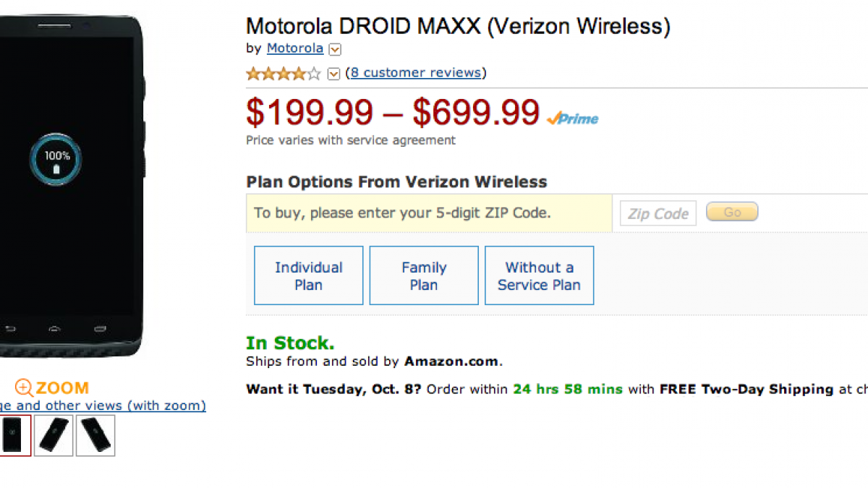
Task: Click the phone's home navigation icon
Action: click(54, 328)
